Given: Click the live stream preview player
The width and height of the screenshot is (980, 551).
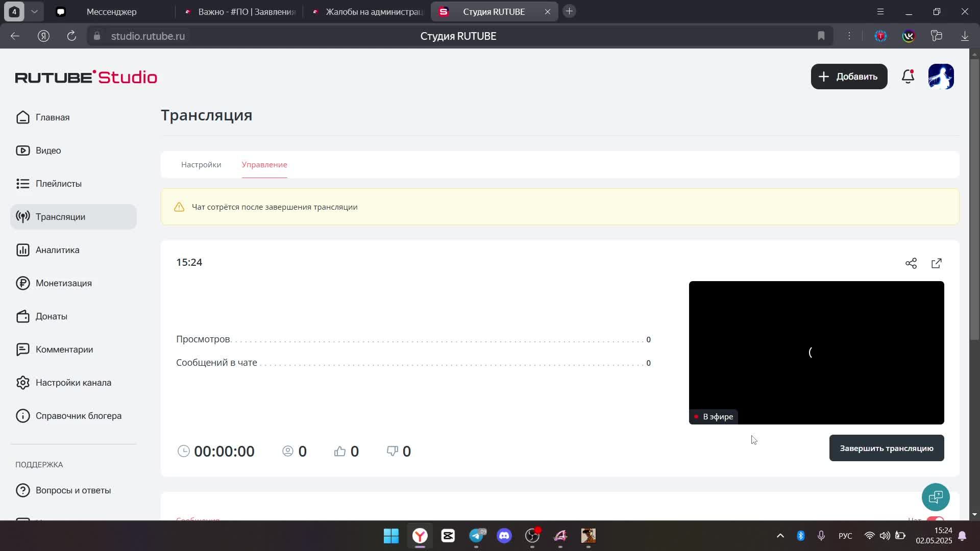Looking at the screenshot, I should pos(816,352).
